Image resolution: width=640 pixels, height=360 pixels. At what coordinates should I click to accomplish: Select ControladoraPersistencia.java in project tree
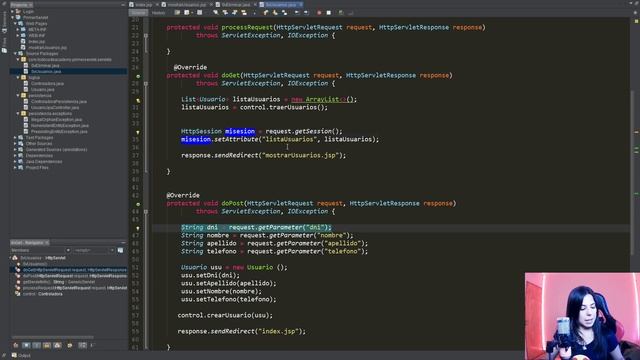coord(59,102)
